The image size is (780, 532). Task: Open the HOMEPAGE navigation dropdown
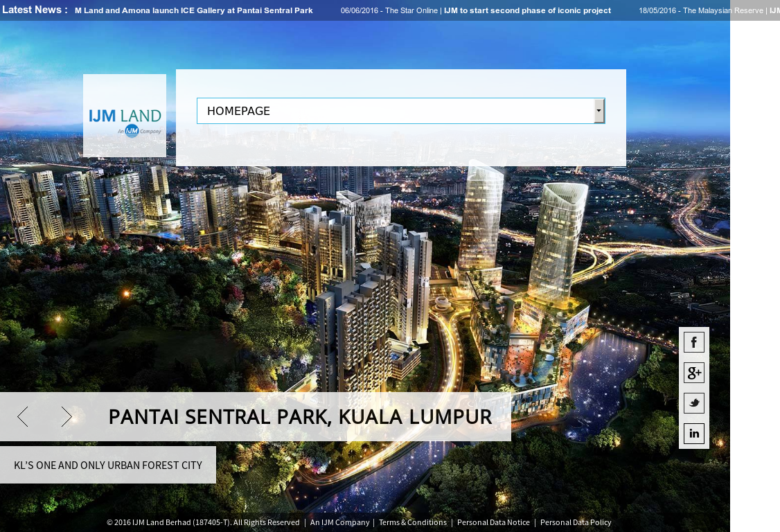[401, 111]
